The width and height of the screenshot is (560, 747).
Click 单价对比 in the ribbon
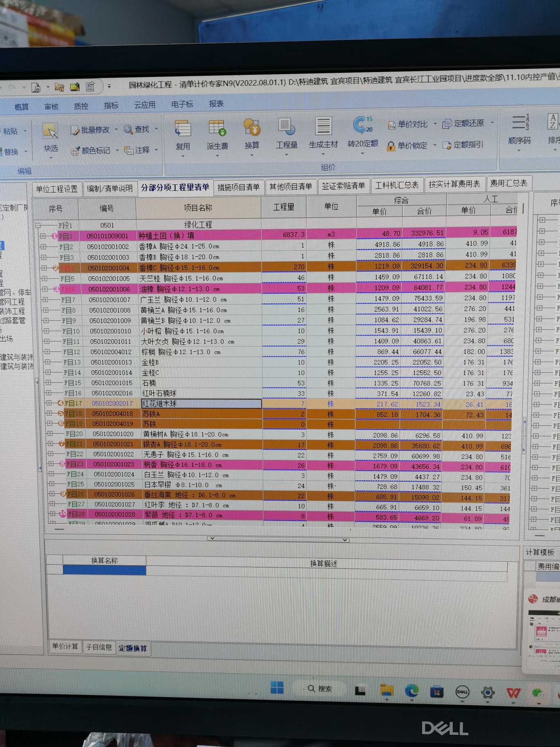pyautogui.click(x=407, y=124)
